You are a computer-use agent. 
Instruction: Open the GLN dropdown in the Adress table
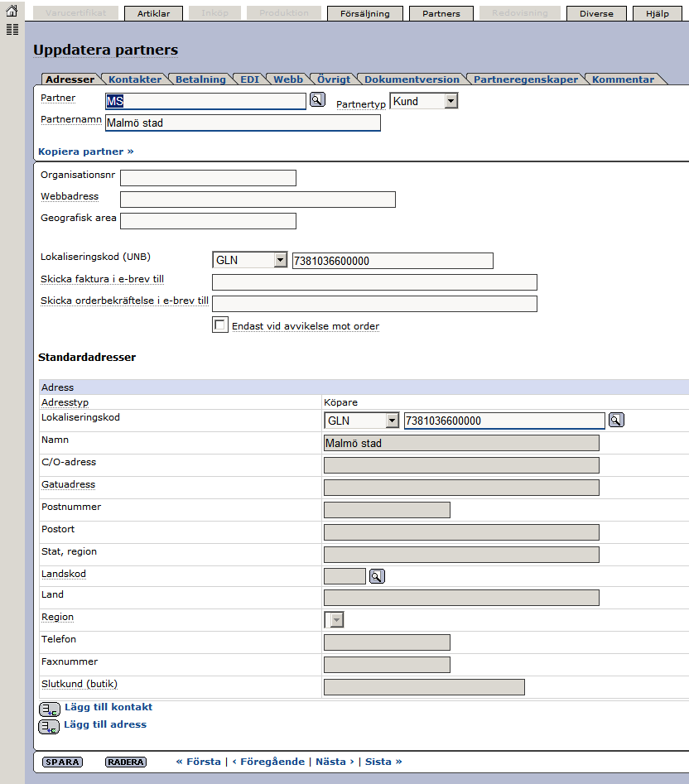click(362, 421)
